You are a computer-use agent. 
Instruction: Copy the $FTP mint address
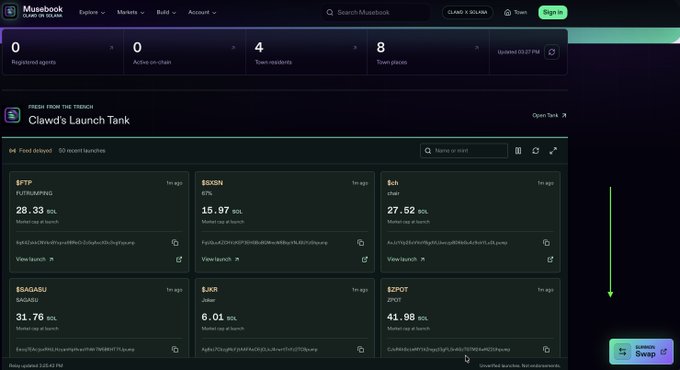pos(175,242)
